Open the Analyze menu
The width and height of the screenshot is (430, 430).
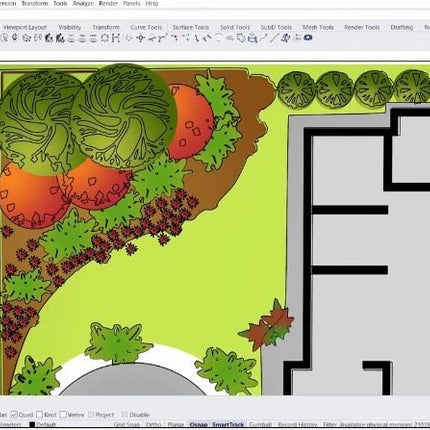[83, 4]
